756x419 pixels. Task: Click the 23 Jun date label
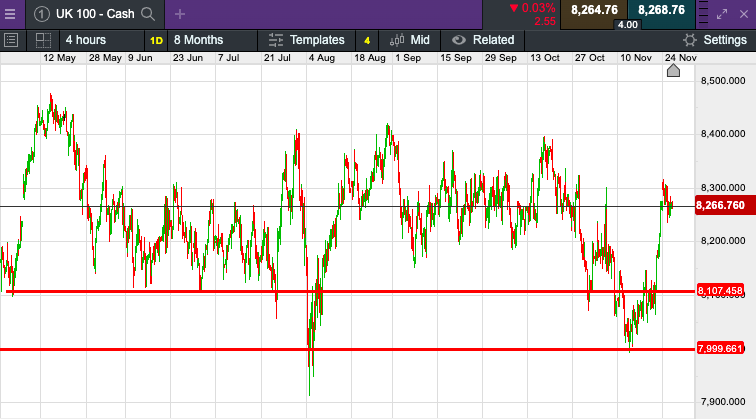(188, 58)
